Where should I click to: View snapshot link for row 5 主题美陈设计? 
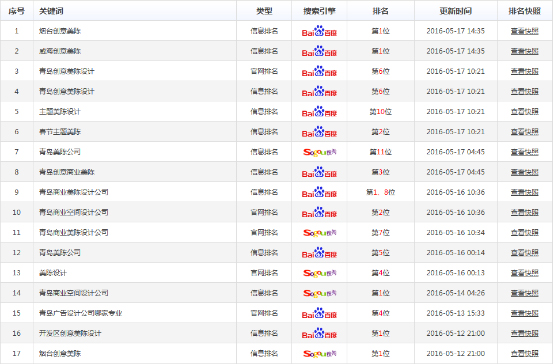(x=525, y=112)
